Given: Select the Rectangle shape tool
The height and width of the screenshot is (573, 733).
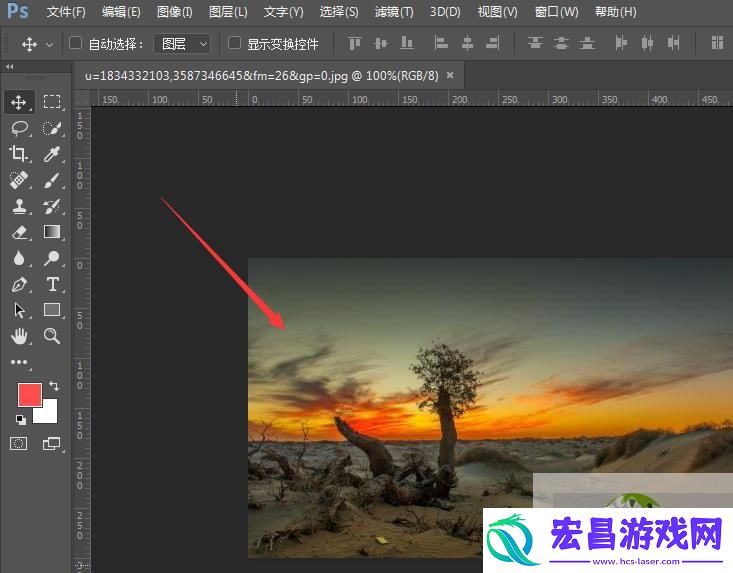Looking at the screenshot, I should [x=52, y=310].
